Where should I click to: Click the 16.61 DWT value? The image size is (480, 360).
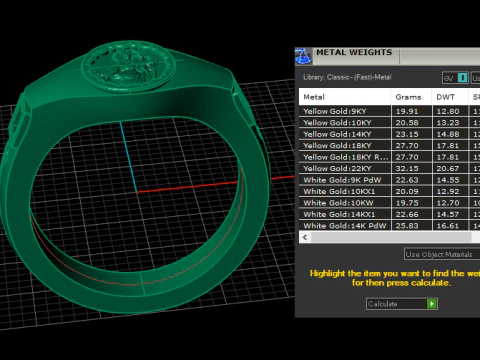tap(448, 226)
